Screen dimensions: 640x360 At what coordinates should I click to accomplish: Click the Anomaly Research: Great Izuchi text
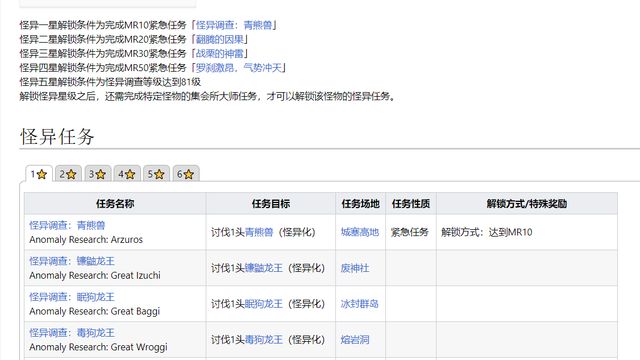click(95, 276)
